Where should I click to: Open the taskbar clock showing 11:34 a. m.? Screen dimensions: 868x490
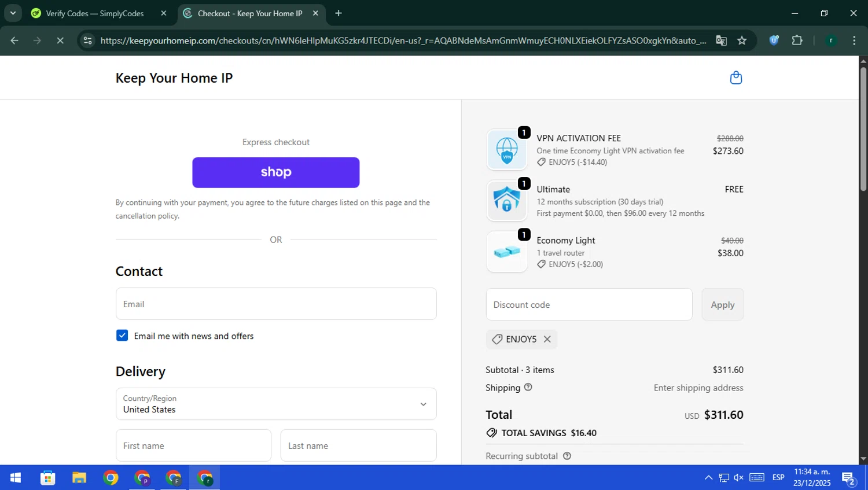coord(812,477)
